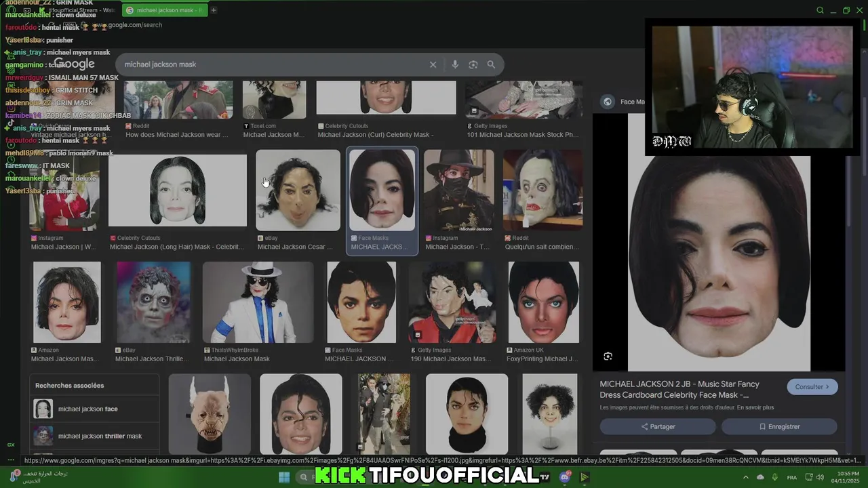This screenshot has height=488, width=868.
Task: Open Discord from the taskbar
Action: (566, 477)
